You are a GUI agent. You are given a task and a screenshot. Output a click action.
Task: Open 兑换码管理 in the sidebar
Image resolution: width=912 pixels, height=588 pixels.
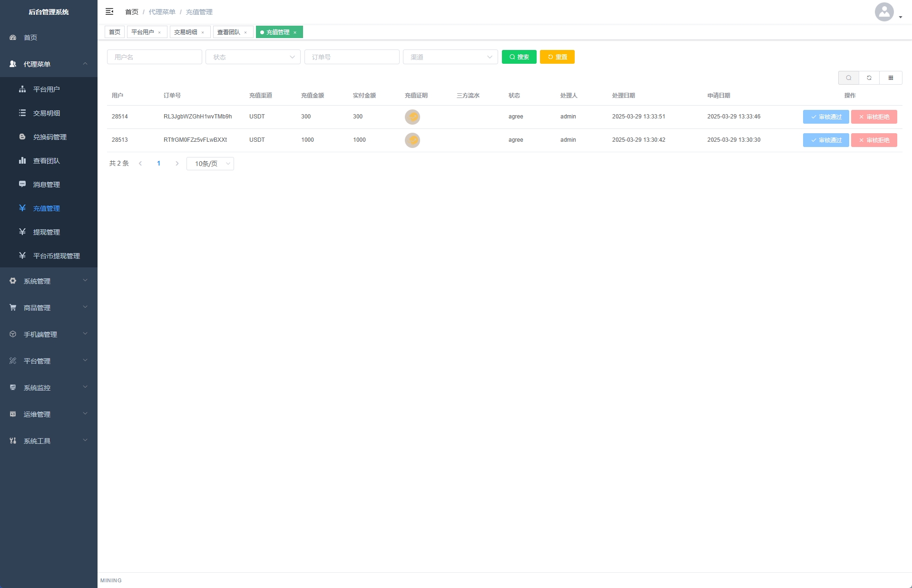(x=49, y=137)
